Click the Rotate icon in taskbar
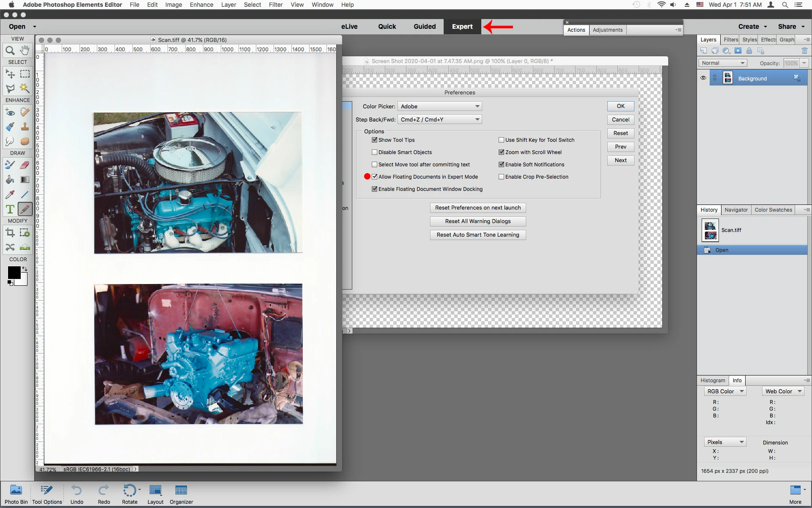812x508 pixels. (129, 494)
